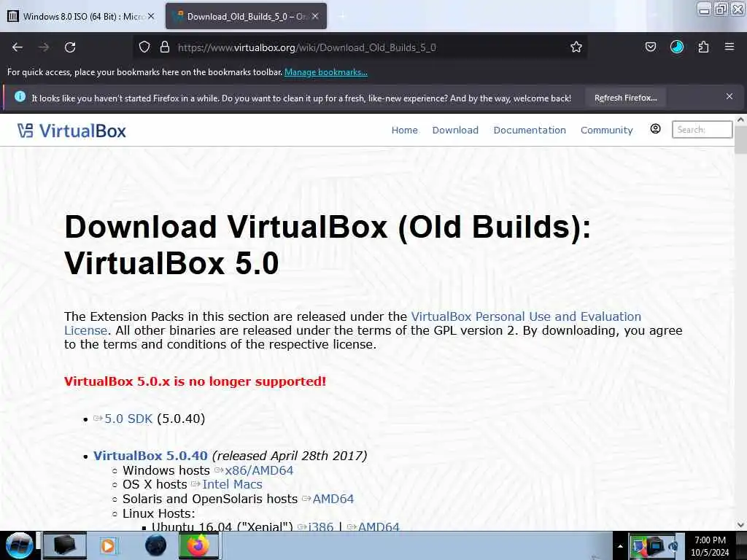The width and height of the screenshot is (747, 560).
Task: Open the Windows Start orb
Action: [x=18, y=545]
